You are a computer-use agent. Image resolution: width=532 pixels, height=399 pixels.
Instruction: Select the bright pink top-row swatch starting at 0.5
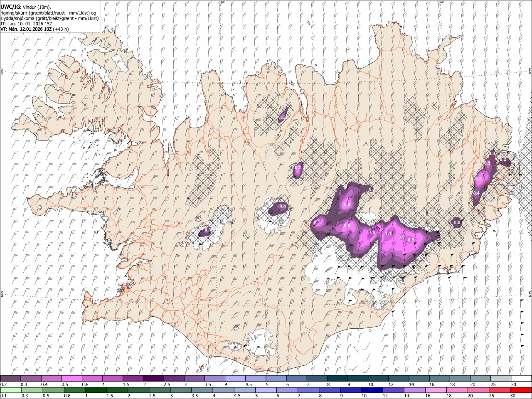pos(71,379)
